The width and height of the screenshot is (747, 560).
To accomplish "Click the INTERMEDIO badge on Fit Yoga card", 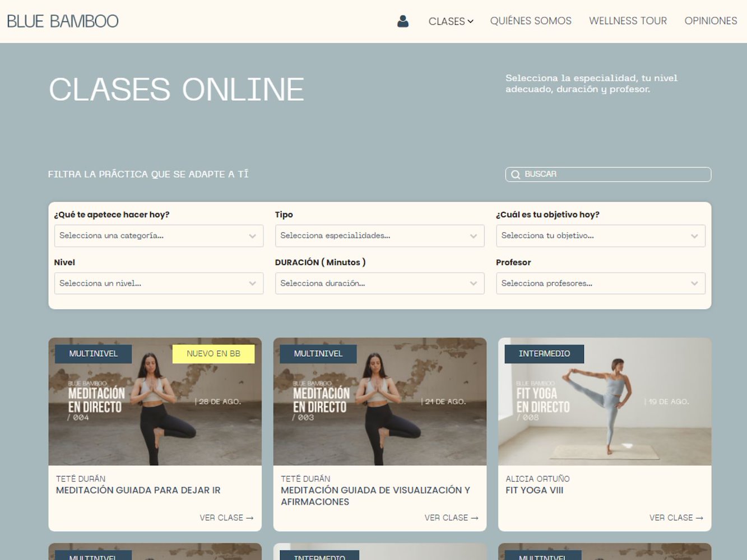I will point(544,354).
